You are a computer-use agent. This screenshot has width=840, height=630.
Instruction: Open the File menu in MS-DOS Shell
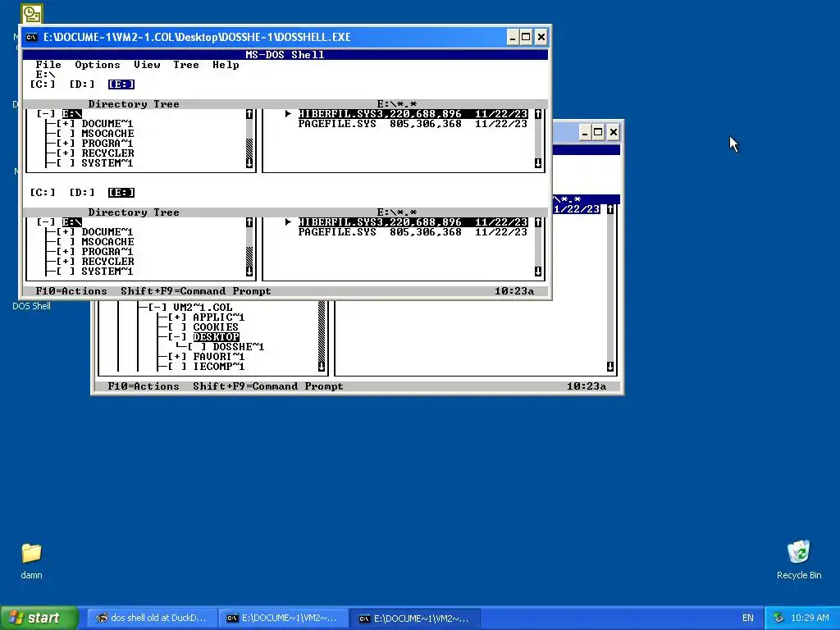click(48, 65)
